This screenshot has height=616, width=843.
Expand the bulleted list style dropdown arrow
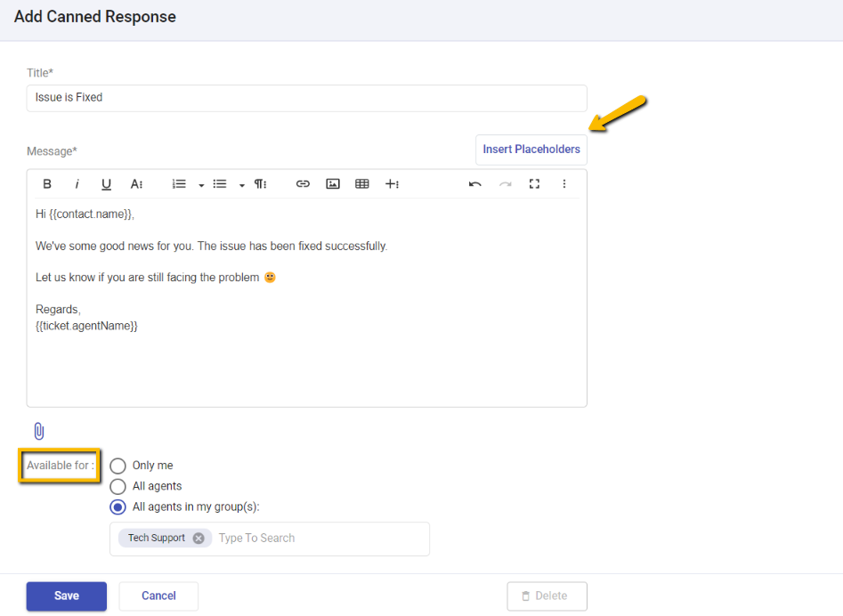(x=242, y=185)
